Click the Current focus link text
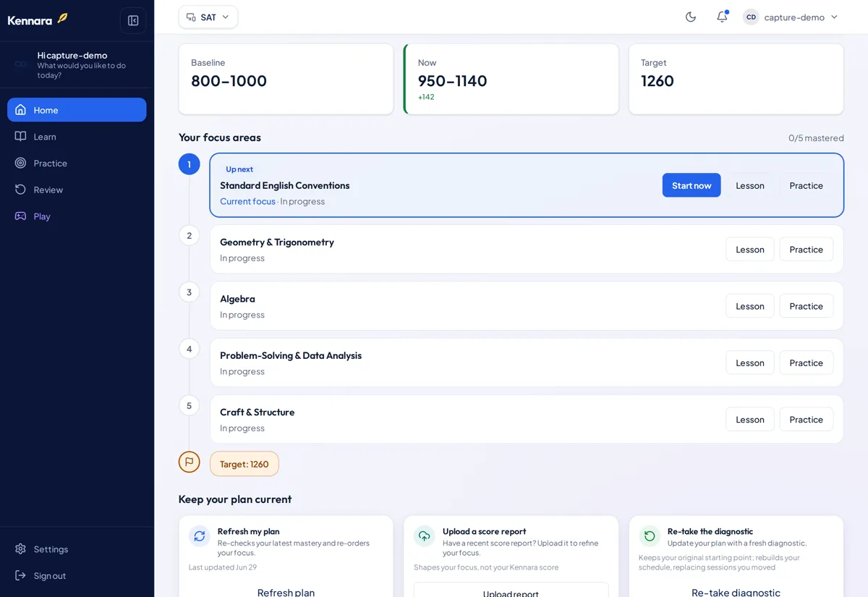Screen dimensions: 868x597 (x=247, y=201)
